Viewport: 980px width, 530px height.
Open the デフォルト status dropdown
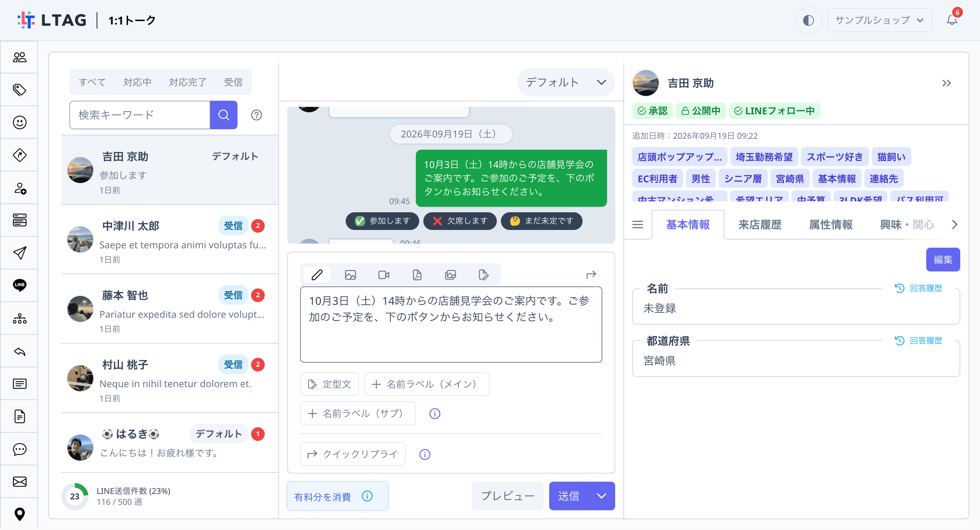click(x=566, y=82)
